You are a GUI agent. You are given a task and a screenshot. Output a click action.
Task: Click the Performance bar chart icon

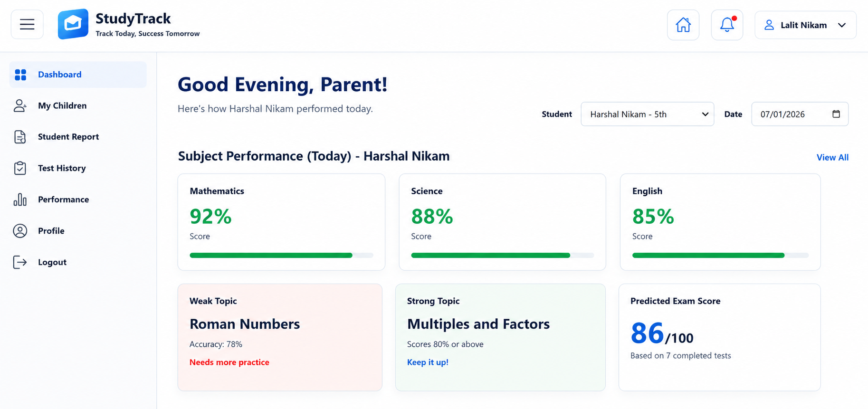click(x=20, y=200)
